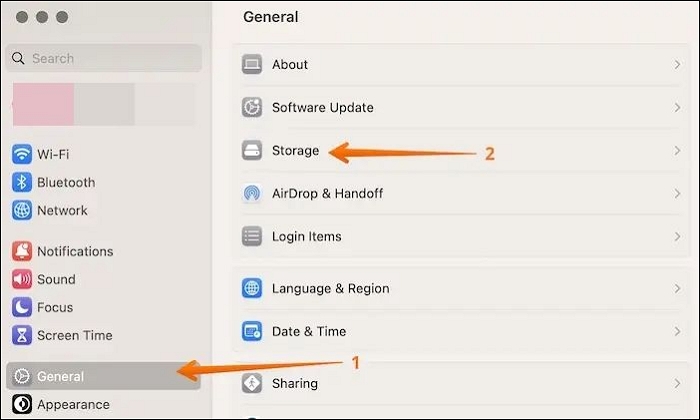Click the Storage drive icon

point(252,151)
